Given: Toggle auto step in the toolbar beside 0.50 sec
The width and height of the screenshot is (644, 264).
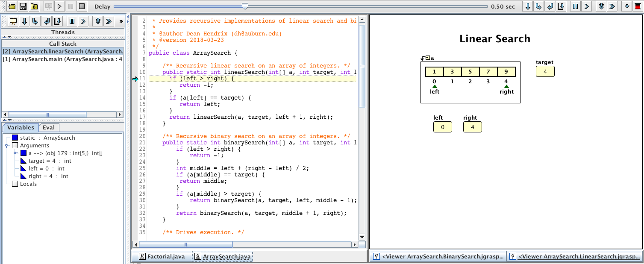Looking at the screenshot, I should [601, 6].
